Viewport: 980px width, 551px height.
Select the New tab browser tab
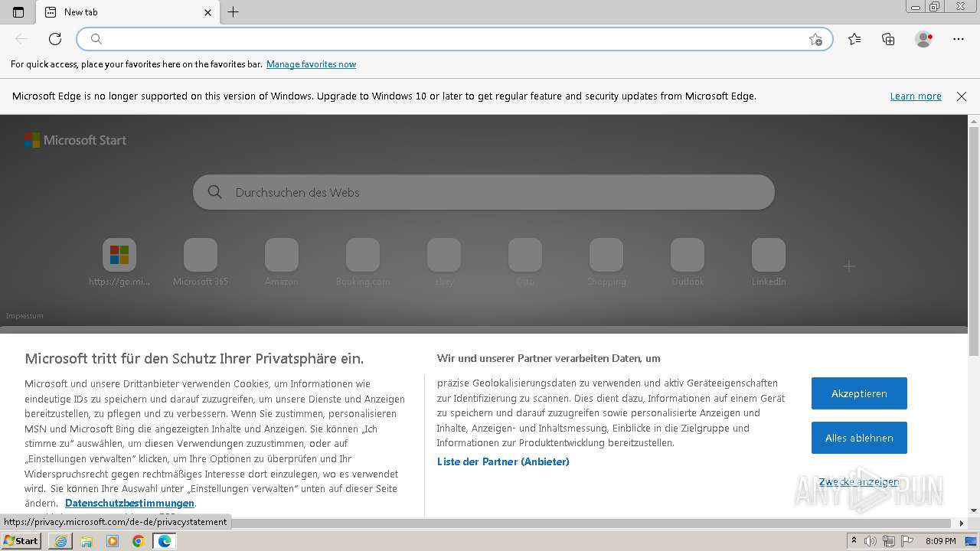129,12
